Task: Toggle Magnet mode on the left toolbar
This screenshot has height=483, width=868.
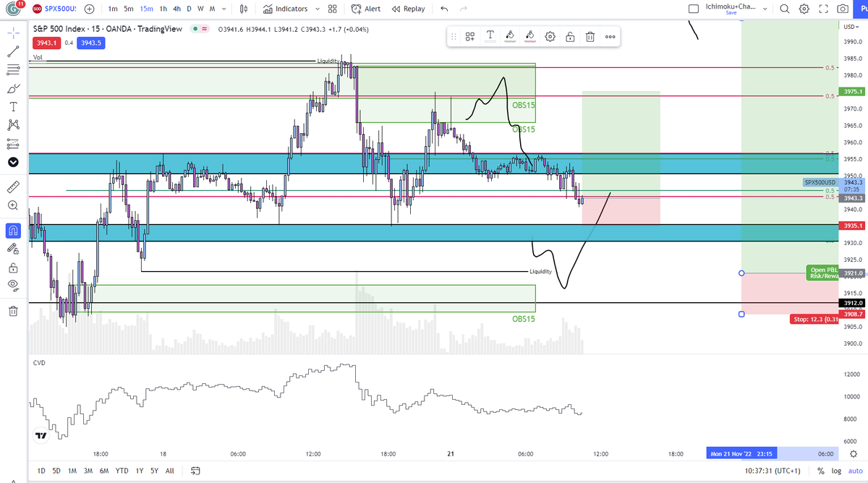Action: [13, 231]
